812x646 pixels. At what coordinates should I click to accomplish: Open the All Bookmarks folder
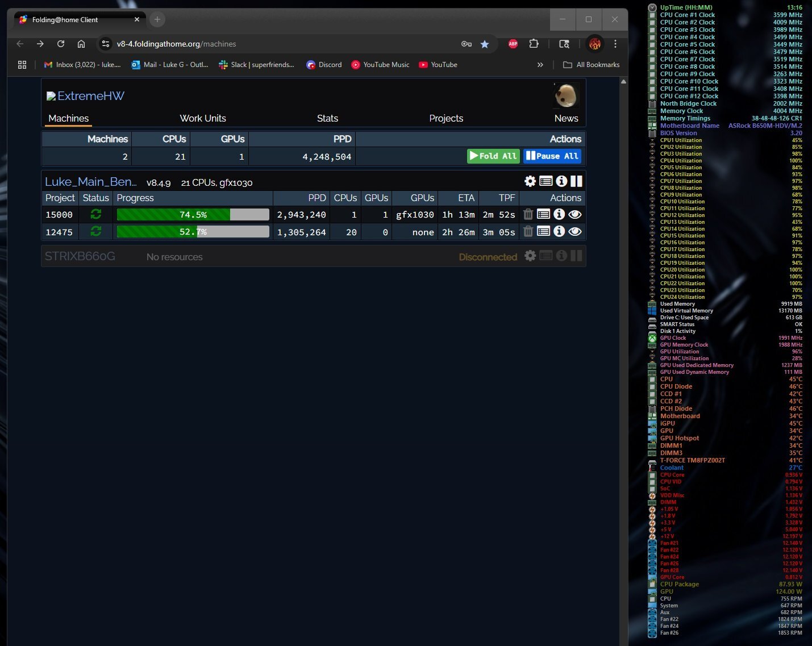click(x=591, y=65)
